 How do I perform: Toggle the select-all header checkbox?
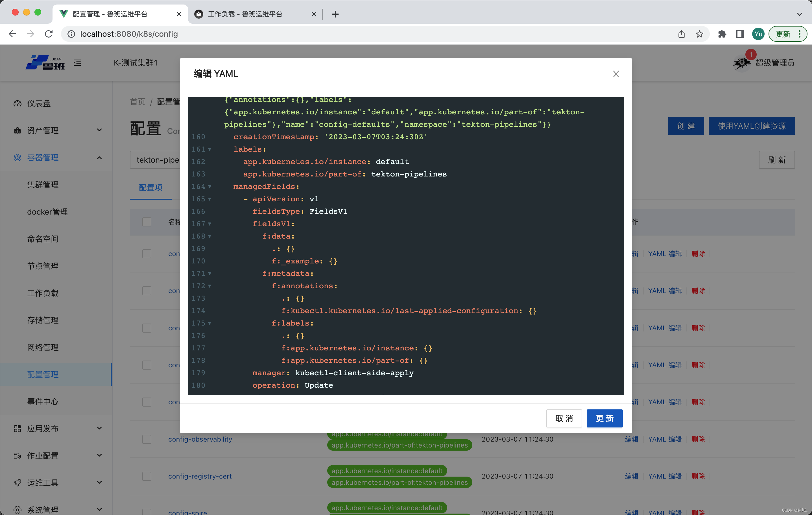147,222
